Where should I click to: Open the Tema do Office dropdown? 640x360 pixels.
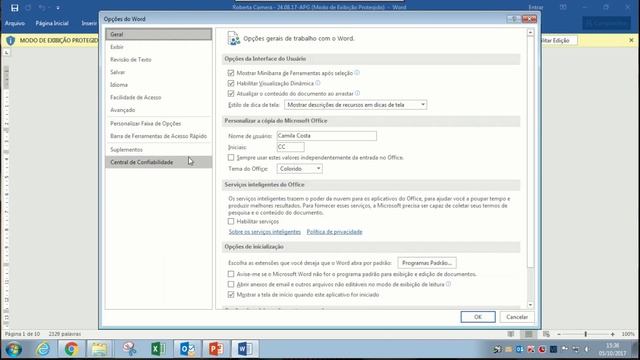[300, 169]
